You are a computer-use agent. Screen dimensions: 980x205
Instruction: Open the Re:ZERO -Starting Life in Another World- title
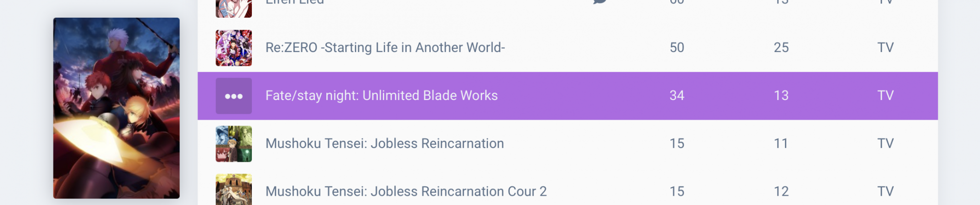(385, 48)
